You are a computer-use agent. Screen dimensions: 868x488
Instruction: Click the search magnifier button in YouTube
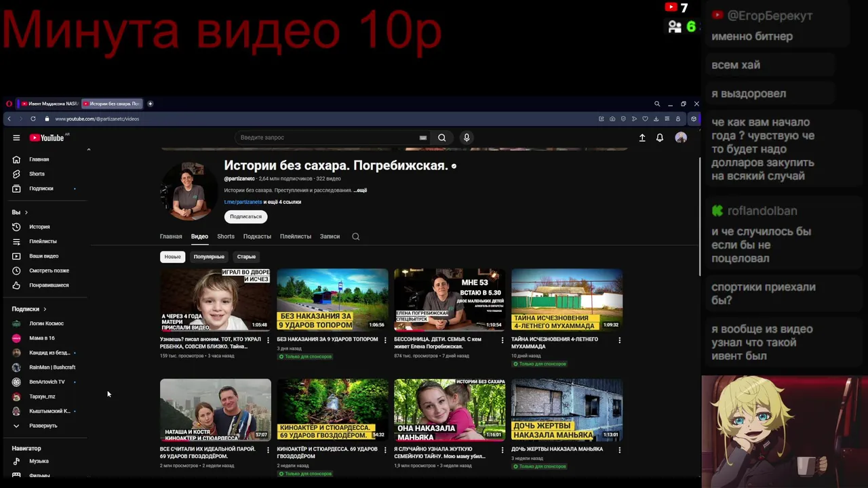(441, 138)
